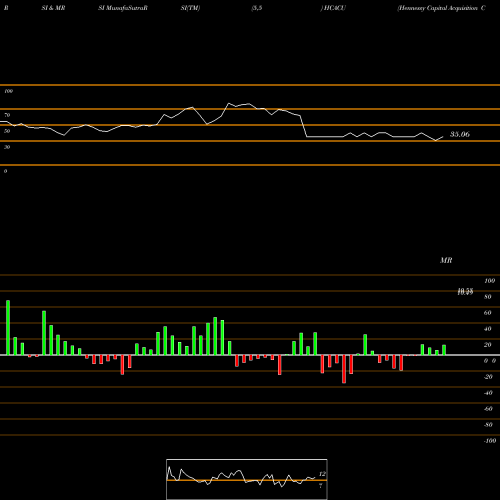
Task: Click the 'HCACU' ticker symbol
Action: (334, 8)
